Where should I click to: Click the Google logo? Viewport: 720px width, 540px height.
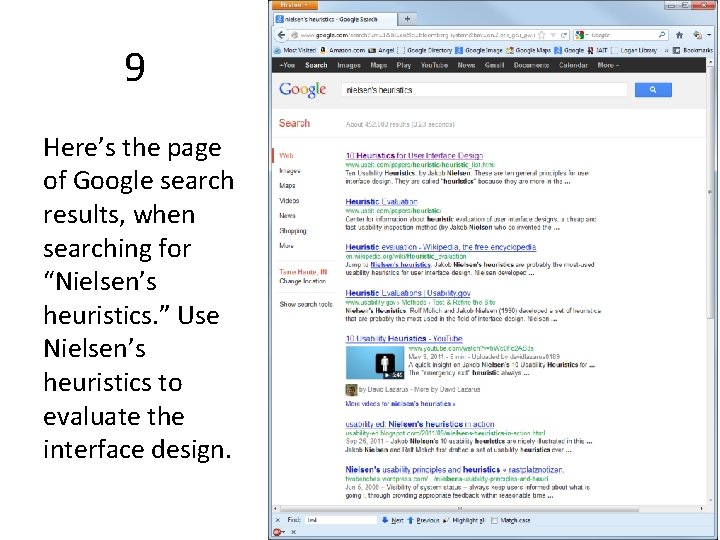coord(303,90)
